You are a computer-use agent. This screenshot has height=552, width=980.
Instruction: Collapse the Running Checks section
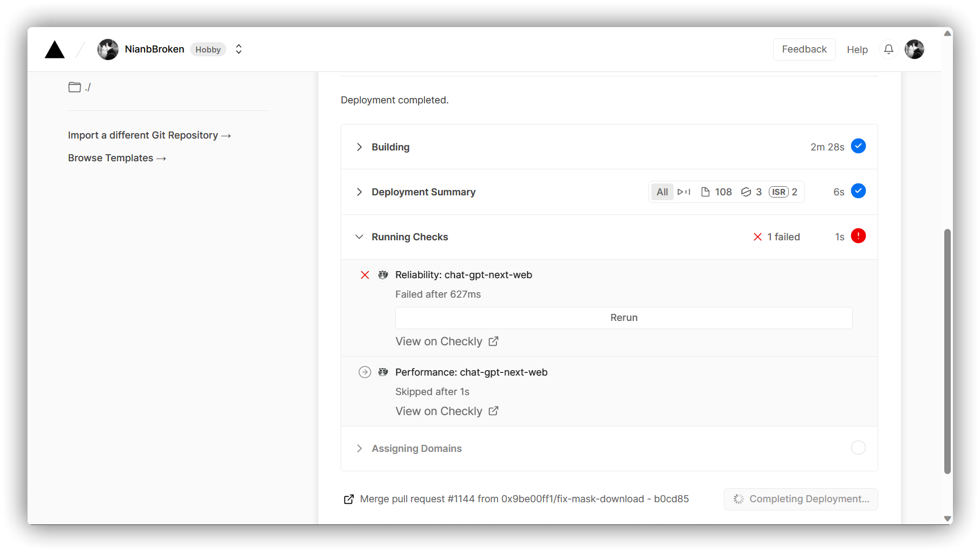pos(359,236)
